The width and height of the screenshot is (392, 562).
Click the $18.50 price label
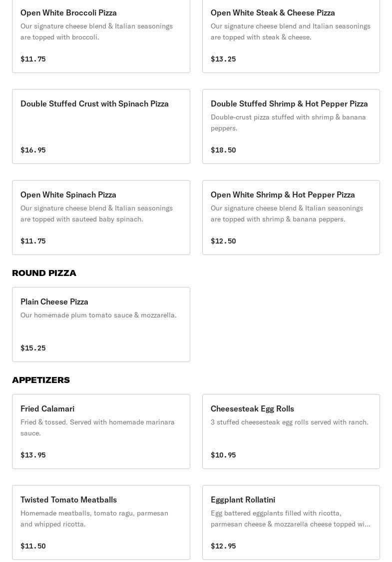[223, 150]
